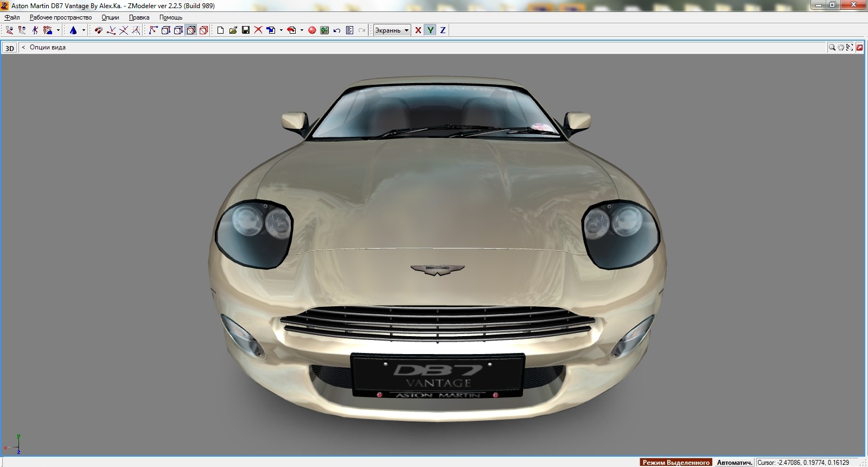This screenshot has height=467, width=868.
Task: Select the zoom magnifier viewport tool
Action: (832, 48)
